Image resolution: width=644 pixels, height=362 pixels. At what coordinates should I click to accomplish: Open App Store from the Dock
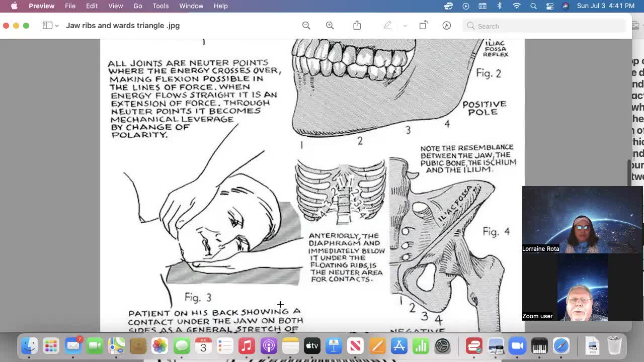399,345
